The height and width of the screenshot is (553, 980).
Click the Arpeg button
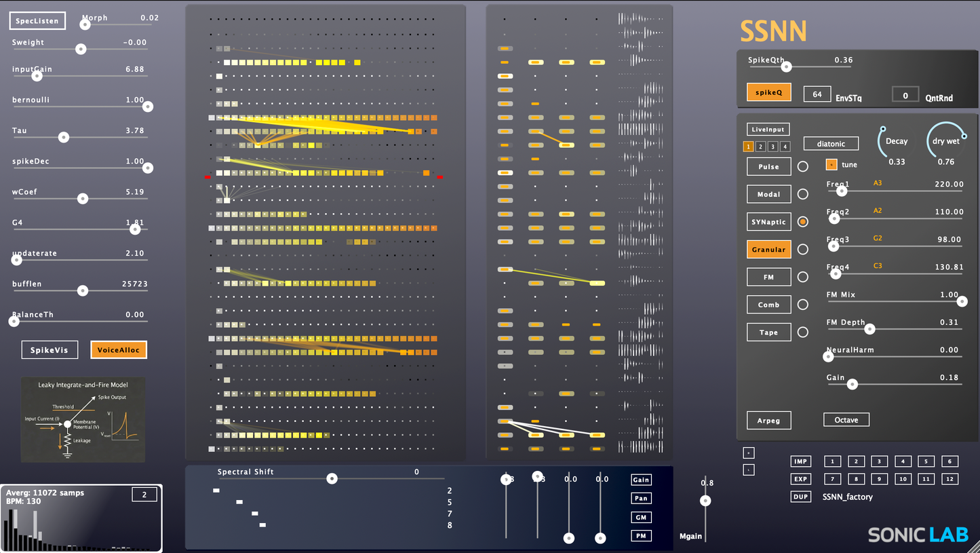coord(768,420)
